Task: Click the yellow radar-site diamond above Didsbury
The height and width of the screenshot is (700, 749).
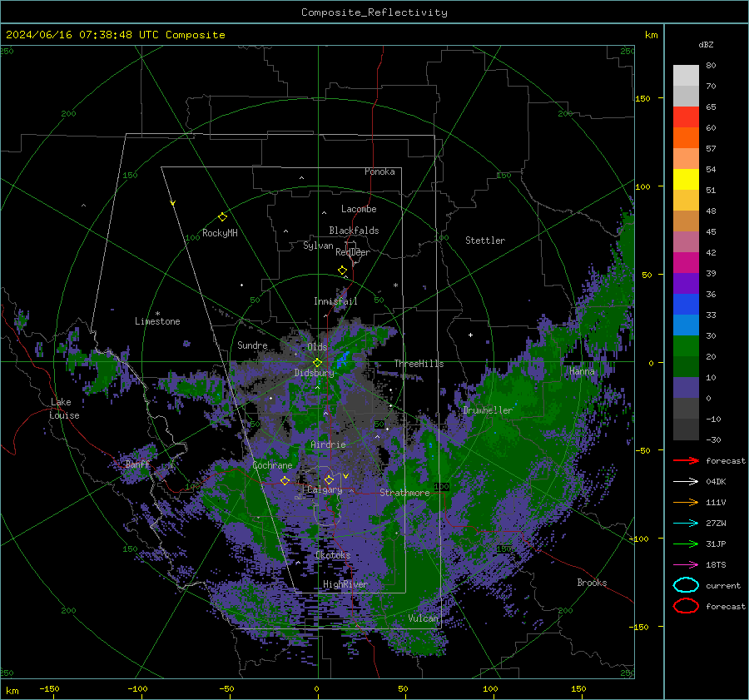Action: pos(317,363)
